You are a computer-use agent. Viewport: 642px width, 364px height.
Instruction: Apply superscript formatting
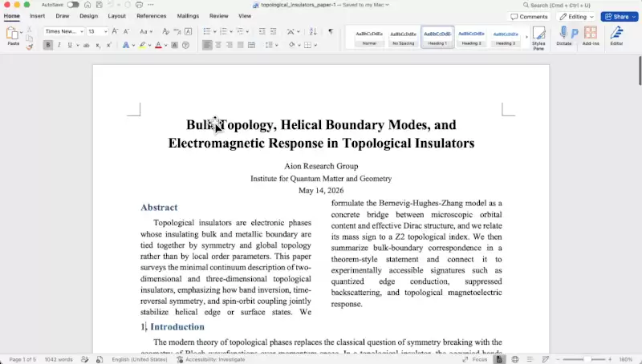coord(109,46)
